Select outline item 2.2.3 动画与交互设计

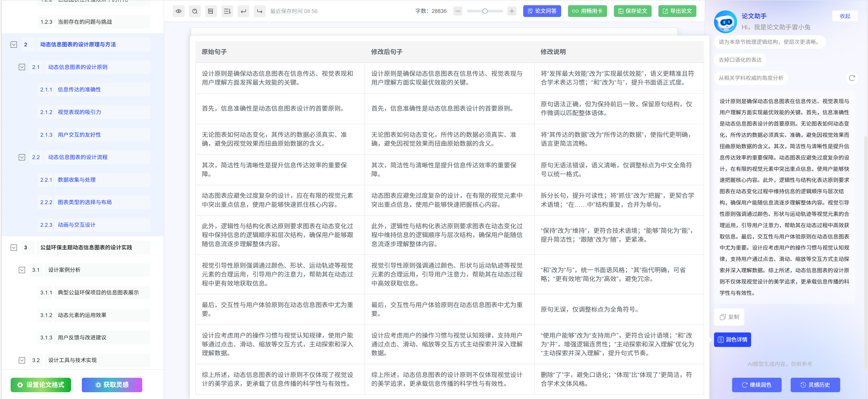pos(76,225)
